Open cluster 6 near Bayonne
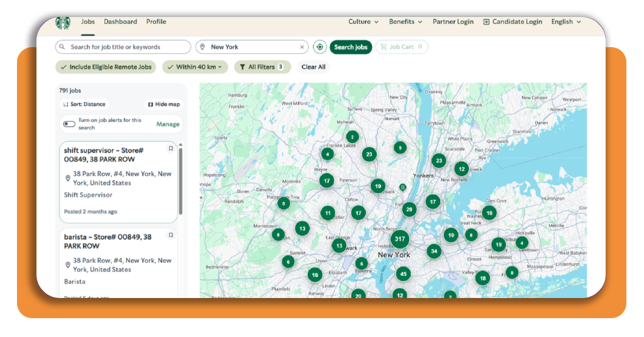The width and height of the screenshot is (644, 337). [361, 263]
